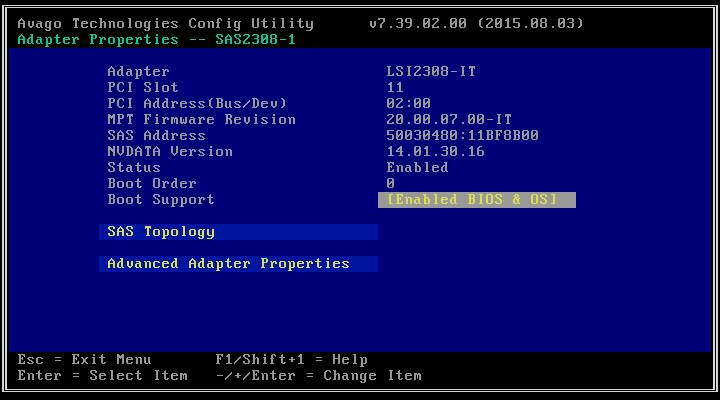
Task: Click the F1/Shift+1 = Help hint
Action: pos(292,360)
